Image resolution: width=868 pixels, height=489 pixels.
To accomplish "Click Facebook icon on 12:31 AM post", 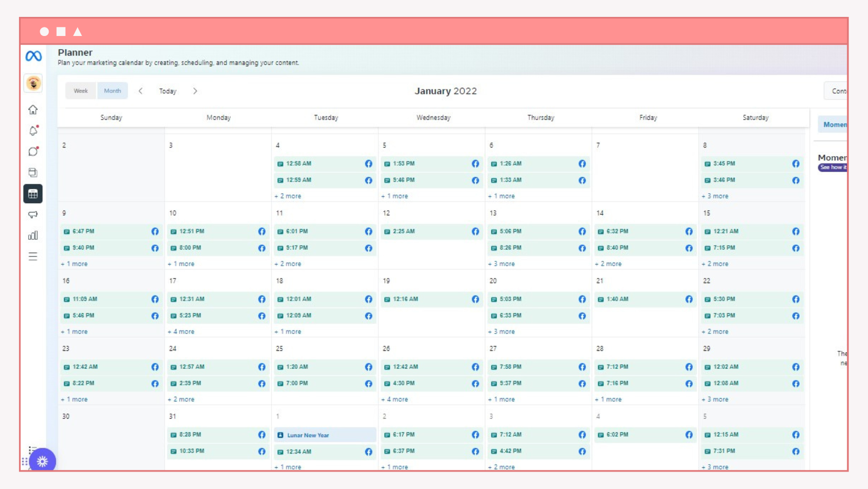I will pyautogui.click(x=262, y=300).
